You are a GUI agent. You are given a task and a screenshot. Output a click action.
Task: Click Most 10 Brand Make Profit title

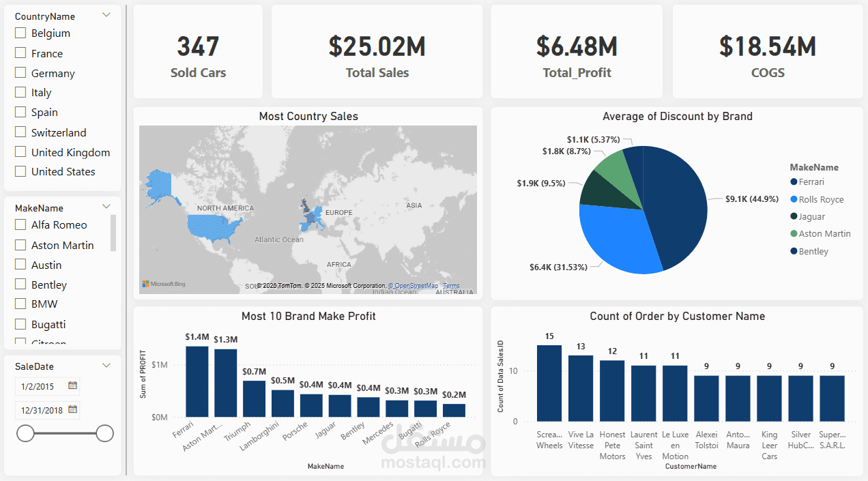pyautogui.click(x=308, y=317)
